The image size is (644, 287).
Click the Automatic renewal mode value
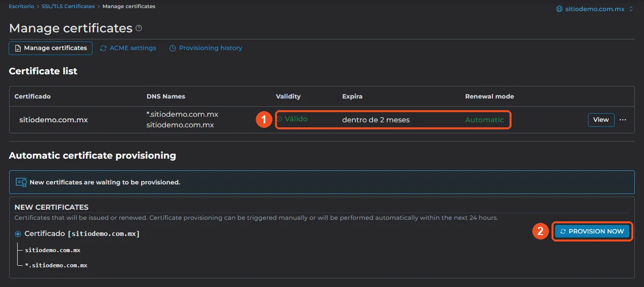pyautogui.click(x=484, y=120)
